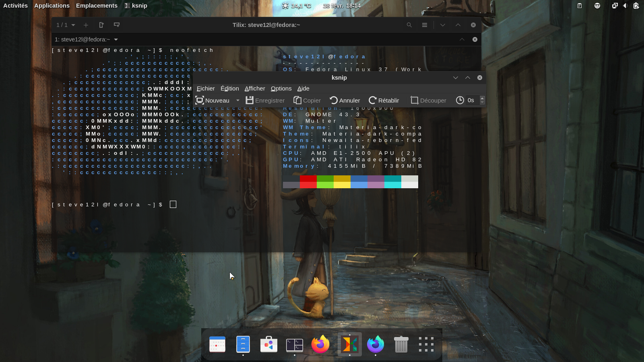The image size is (644, 362).
Task: Open the Emplacements menu in top bar
Action: [x=97, y=6]
